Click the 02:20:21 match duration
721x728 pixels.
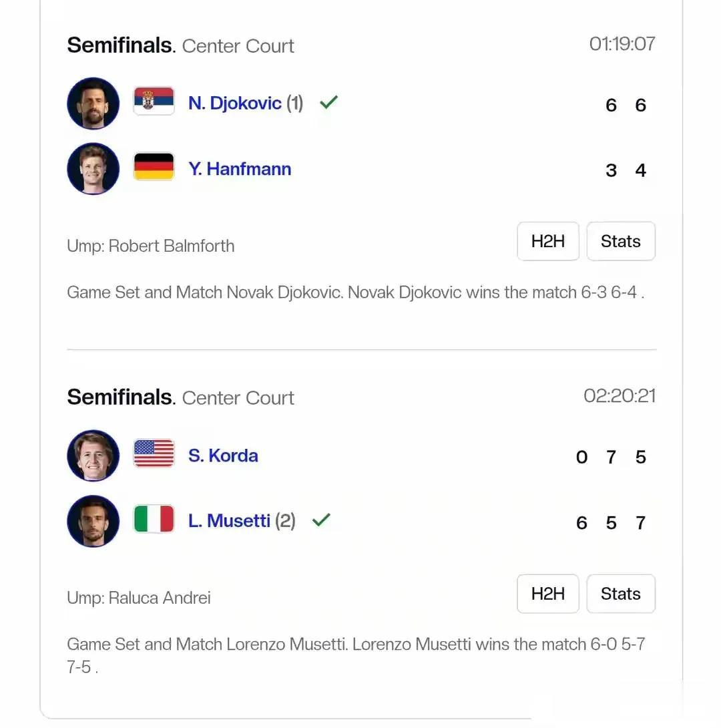[620, 396]
